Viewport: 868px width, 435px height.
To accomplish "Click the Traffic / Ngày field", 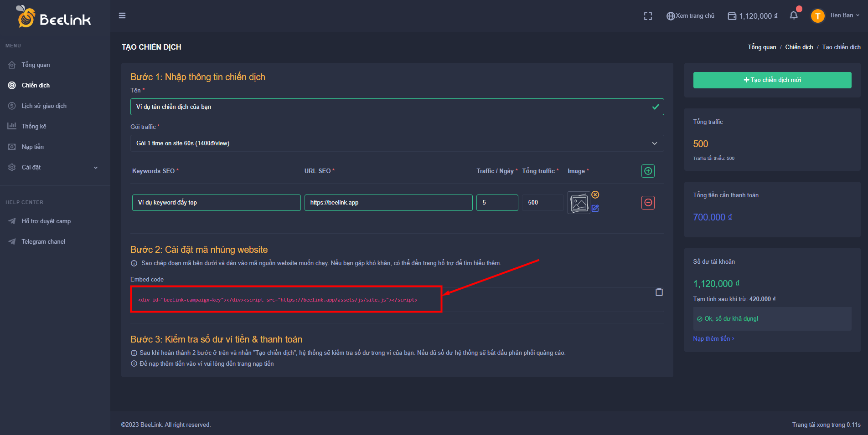I will [x=497, y=203].
